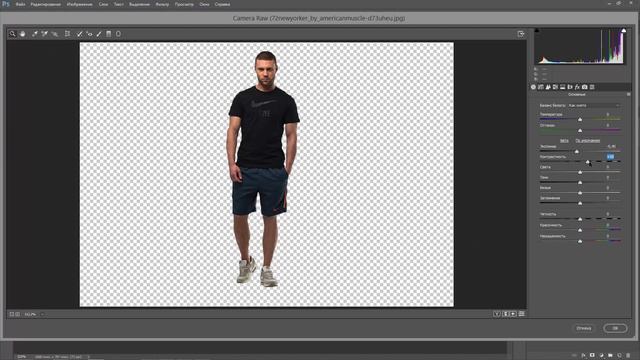Viewport: 640px width, 360px height.
Task: Click the Затемнение slider handle
Action: click(580, 203)
